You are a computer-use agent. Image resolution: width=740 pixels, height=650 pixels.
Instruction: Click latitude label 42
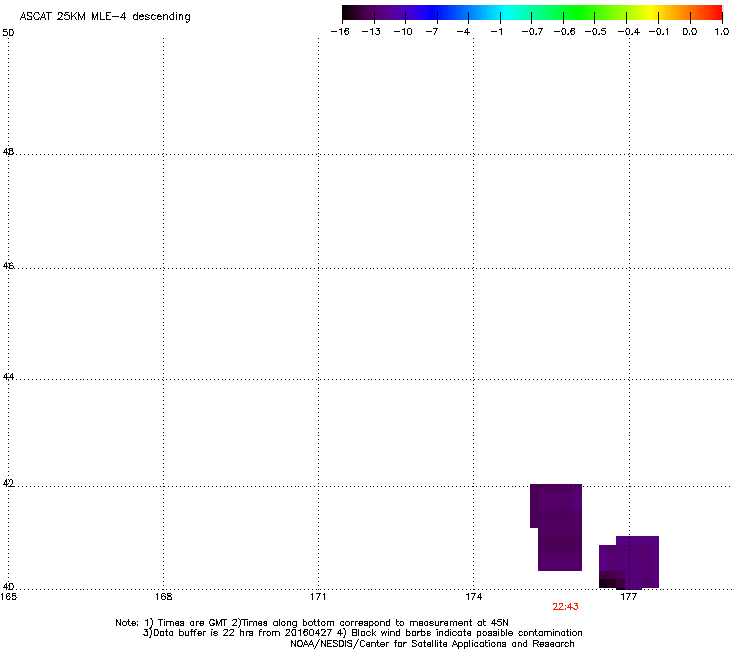click(8, 484)
